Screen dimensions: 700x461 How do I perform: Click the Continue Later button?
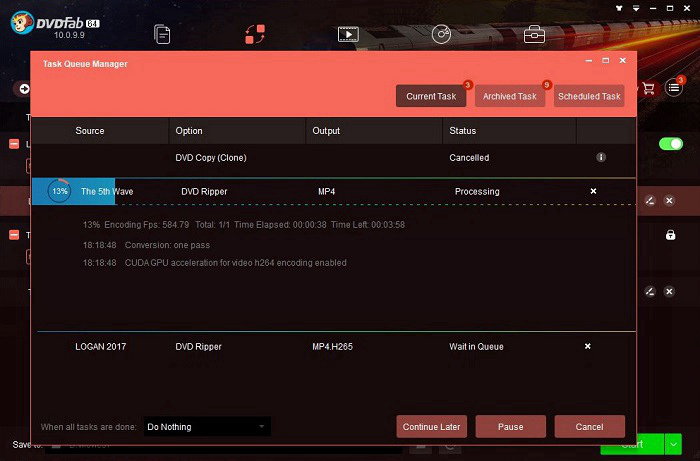[x=431, y=427]
